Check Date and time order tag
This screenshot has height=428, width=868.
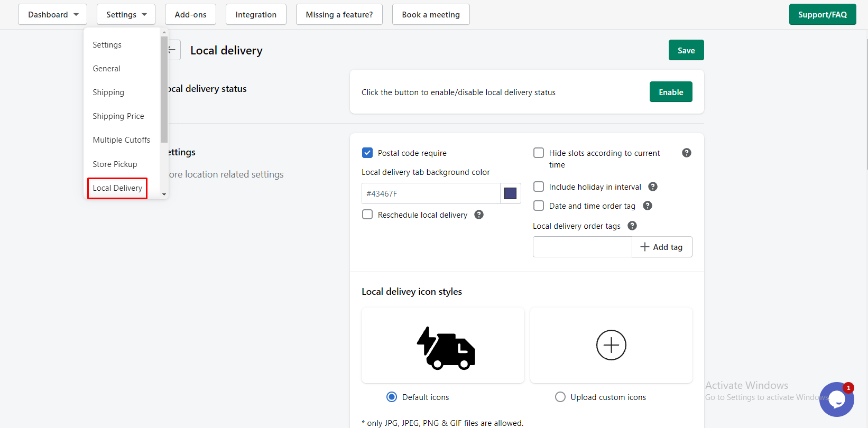pos(539,206)
